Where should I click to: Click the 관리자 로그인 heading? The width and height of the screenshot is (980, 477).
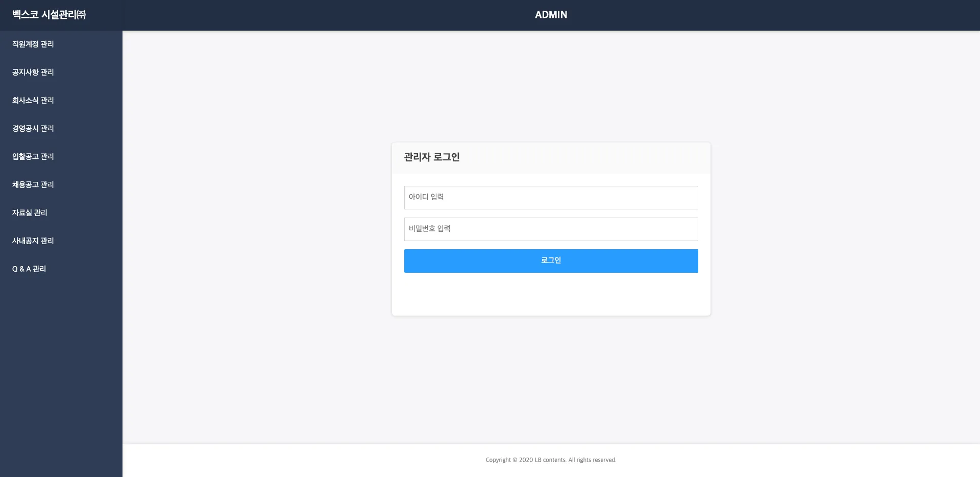432,157
